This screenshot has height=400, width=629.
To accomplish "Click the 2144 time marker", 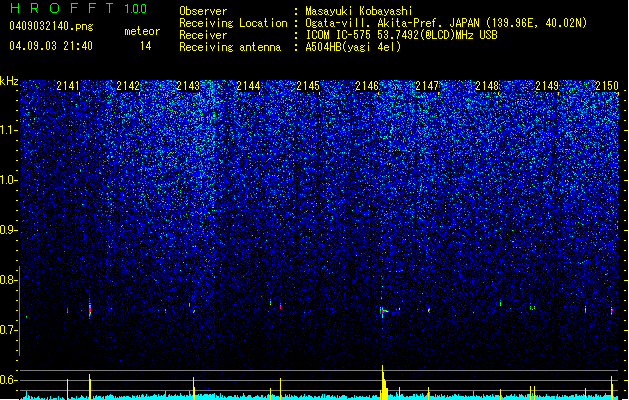I will (248, 86).
